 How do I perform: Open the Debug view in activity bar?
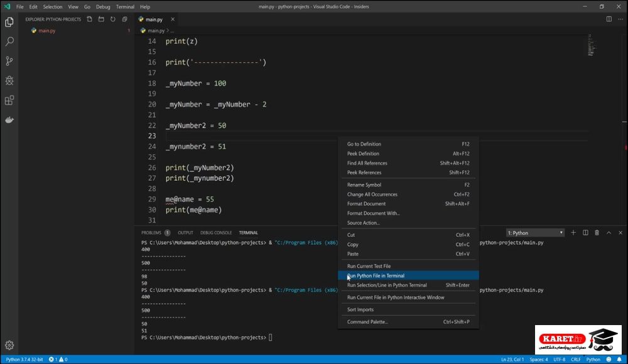[9, 80]
